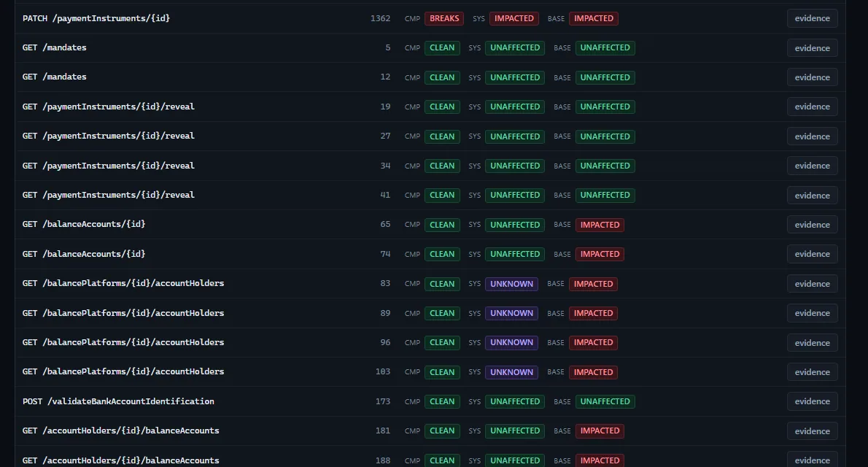The height and width of the screenshot is (467, 868).
Task: Click the number 103
Action: tap(383, 371)
